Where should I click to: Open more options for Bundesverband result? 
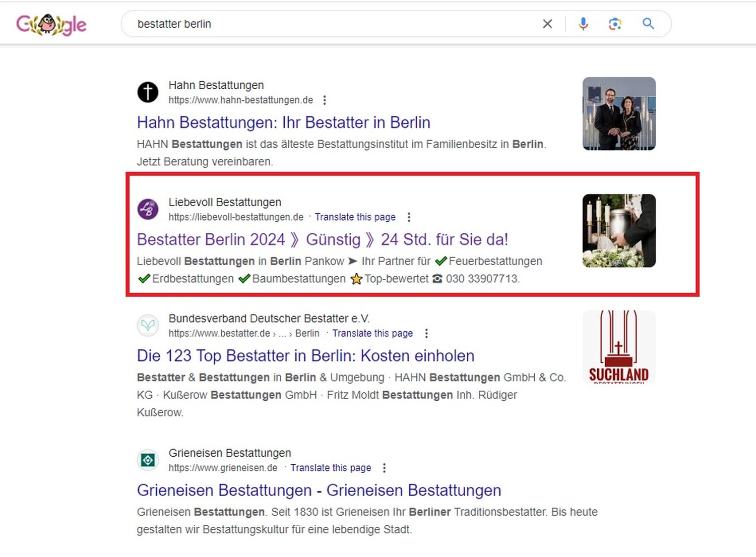[x=426, y=334]
